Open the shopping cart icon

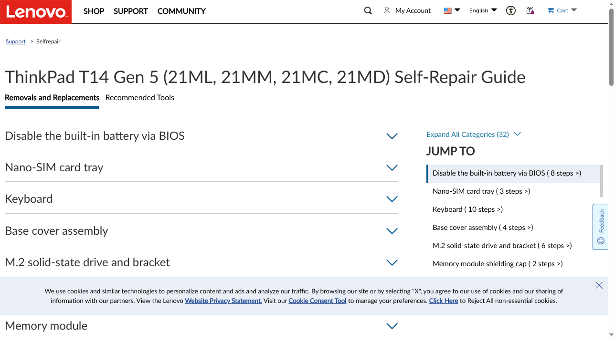551,10
